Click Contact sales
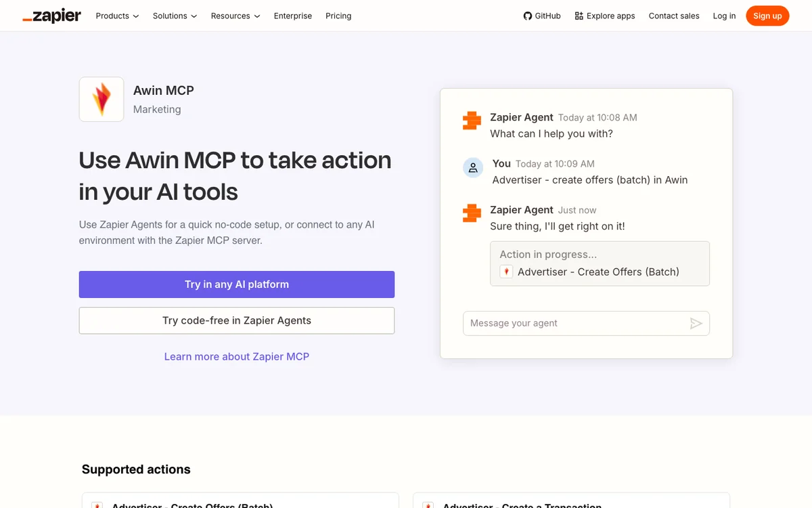The image size is (812, 508). point(674,16)
